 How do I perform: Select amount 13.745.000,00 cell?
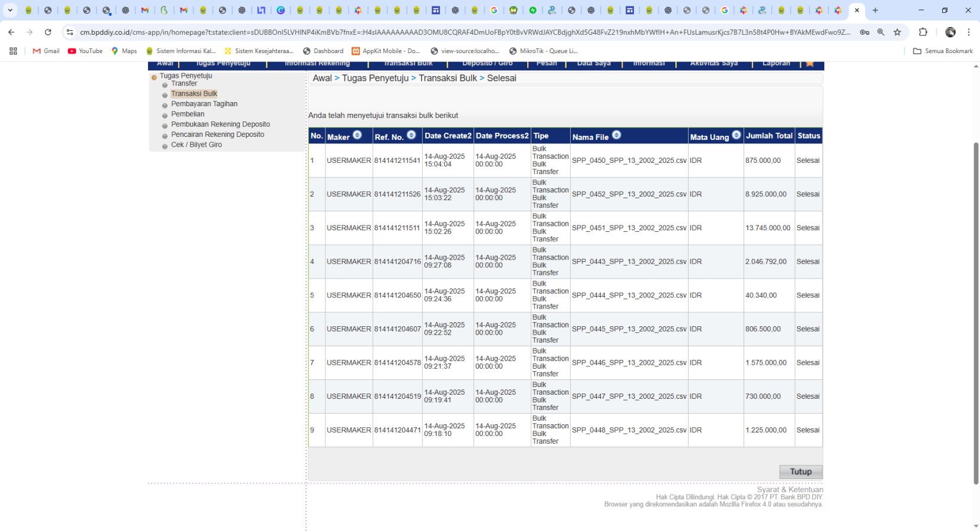point(769,228)
